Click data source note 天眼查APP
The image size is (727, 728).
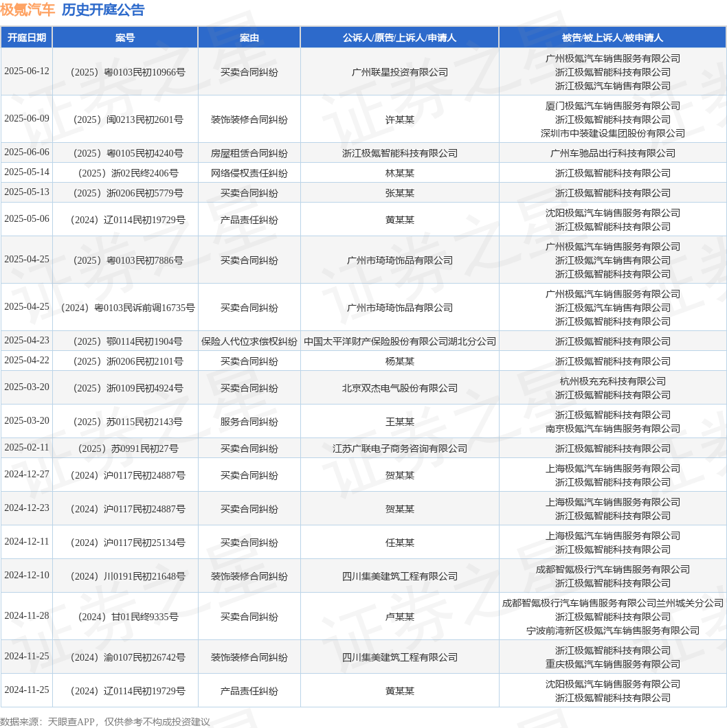point(71,722)
